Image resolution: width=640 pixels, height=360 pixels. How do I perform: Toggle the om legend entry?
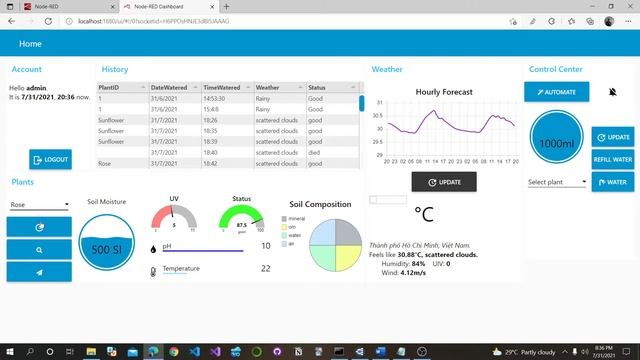point(289,227)
